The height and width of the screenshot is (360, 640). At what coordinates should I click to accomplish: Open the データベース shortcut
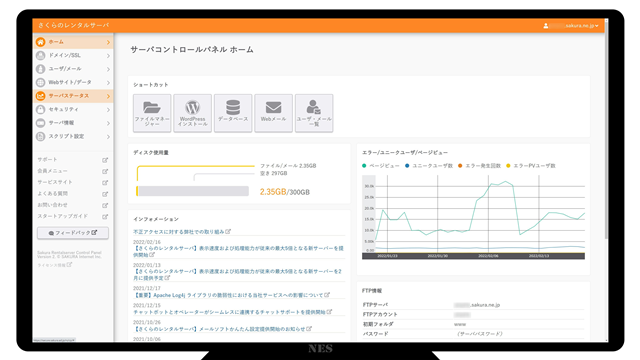(x=233, y=113)
